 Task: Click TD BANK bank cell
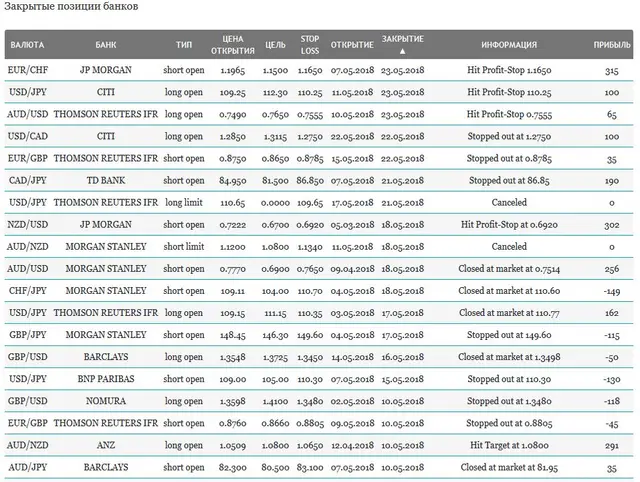[x=106, y=180]
